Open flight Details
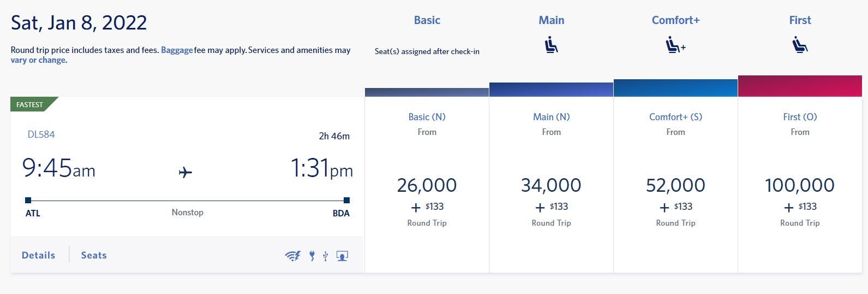 38,255
